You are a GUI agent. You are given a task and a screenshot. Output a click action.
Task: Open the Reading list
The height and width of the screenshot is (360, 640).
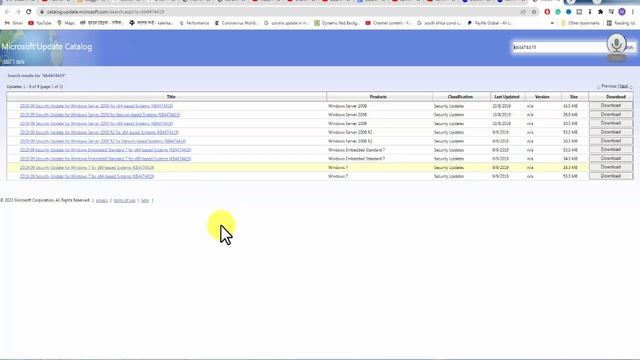click(620, 23)
